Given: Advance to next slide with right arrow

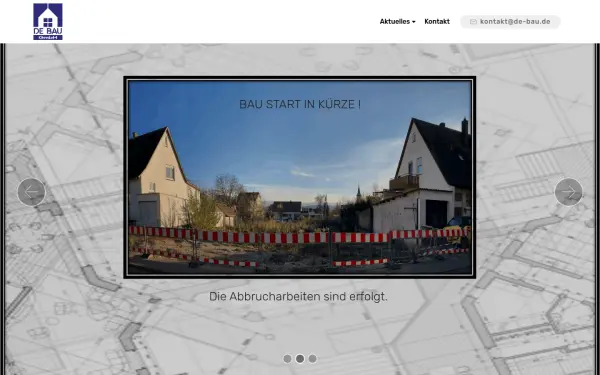Looking at the screenshot, I should 569,192.
